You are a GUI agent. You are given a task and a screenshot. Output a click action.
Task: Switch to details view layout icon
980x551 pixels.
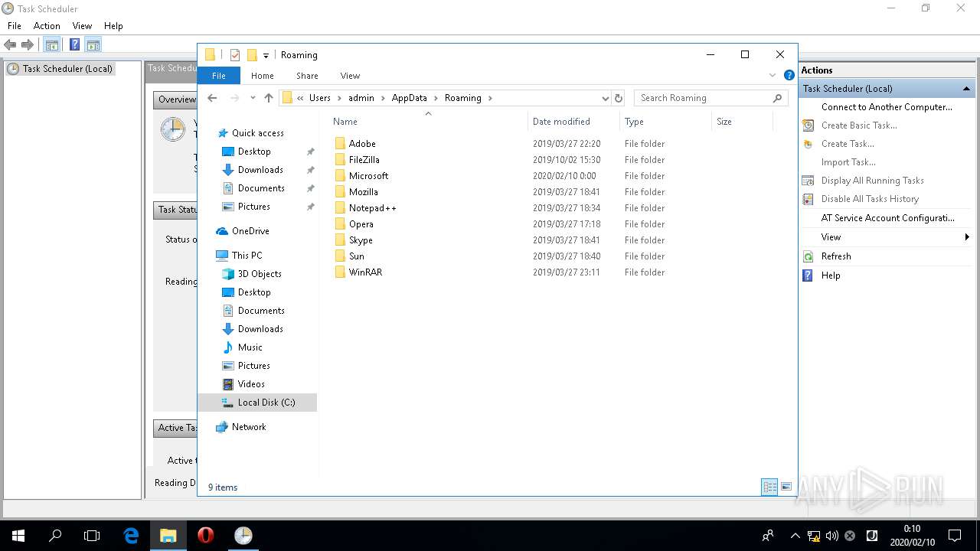769,487
